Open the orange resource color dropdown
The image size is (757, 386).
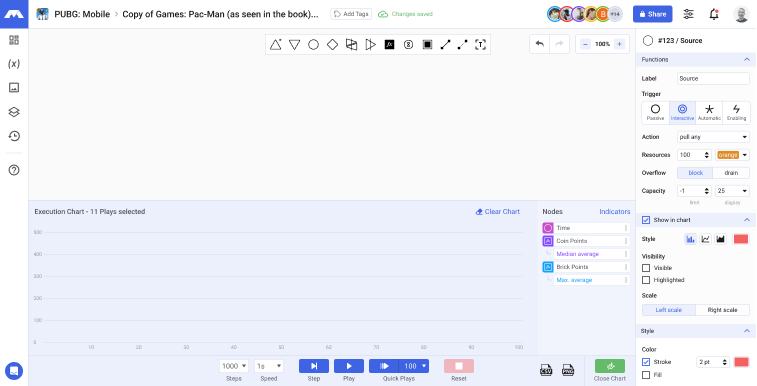732,155
